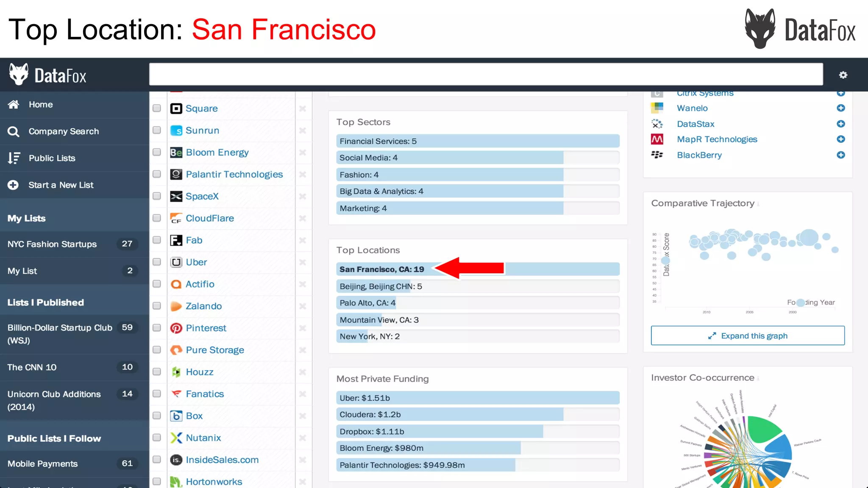Add DataStax using its plus icon
Image resolution: width=868 pixels, height=488 pixels.
pyautogui.click(x=841, y=124)
